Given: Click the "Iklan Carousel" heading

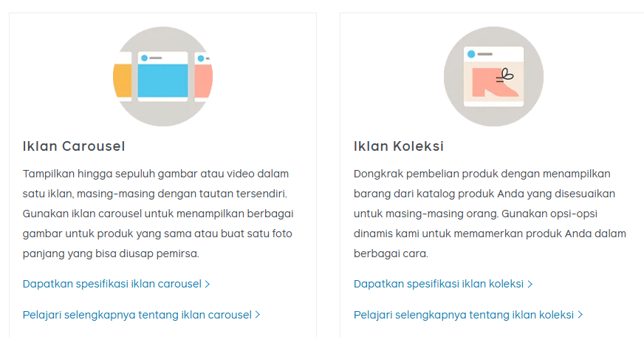Looking at the screenshot, I should (x=74, y=146).
